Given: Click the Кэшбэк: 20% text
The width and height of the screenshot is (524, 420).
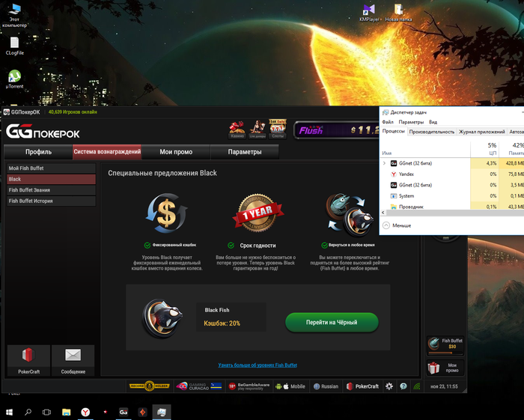Looking at the screenshot, I should click(x=222, y=323).
